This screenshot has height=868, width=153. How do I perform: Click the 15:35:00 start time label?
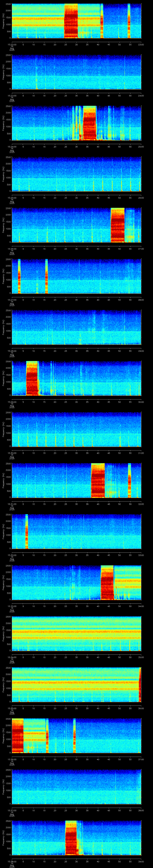12,708
